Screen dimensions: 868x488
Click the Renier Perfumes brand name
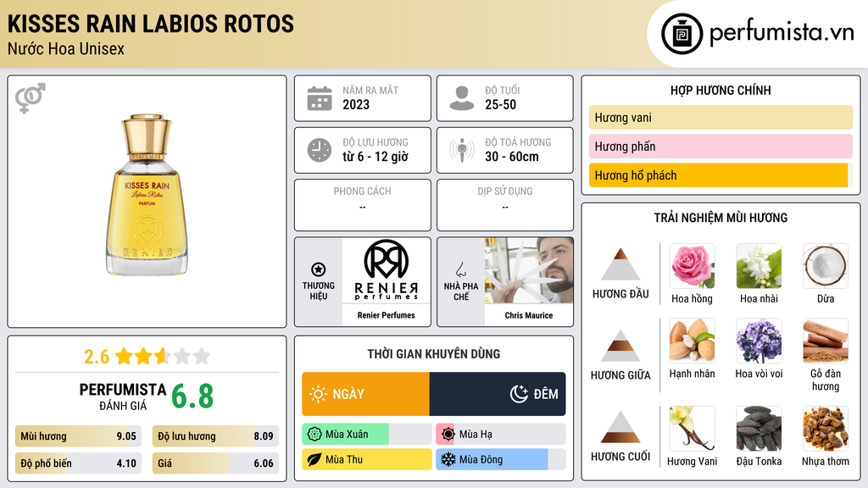point(387,315)
